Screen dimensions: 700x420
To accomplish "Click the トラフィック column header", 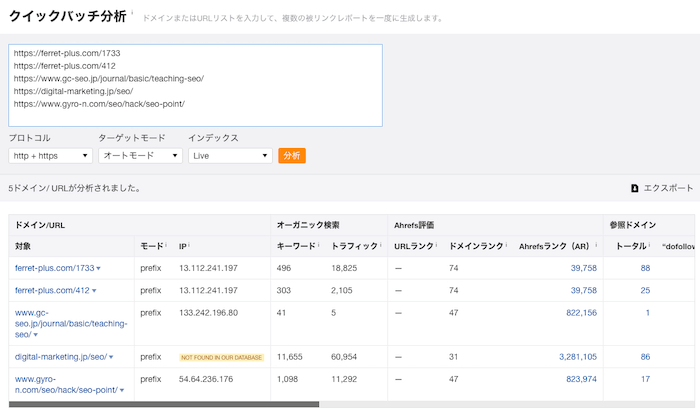I will [x=354, y=246].
